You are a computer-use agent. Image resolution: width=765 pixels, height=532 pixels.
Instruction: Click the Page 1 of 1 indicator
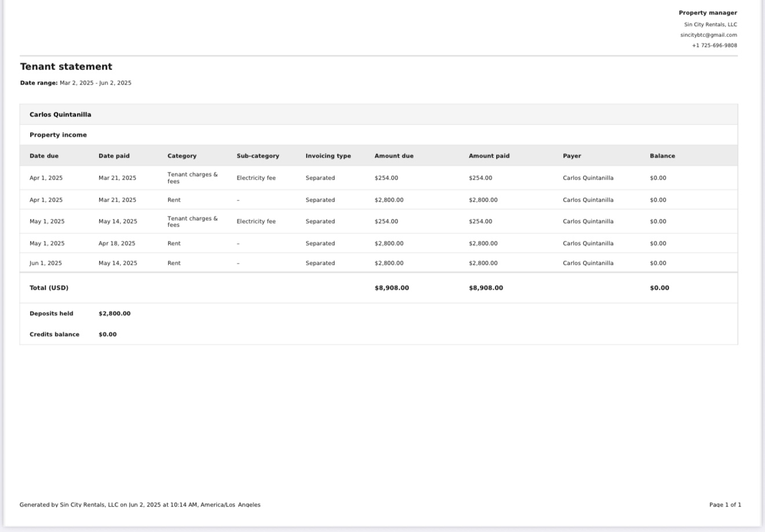[x=724, y=505]
